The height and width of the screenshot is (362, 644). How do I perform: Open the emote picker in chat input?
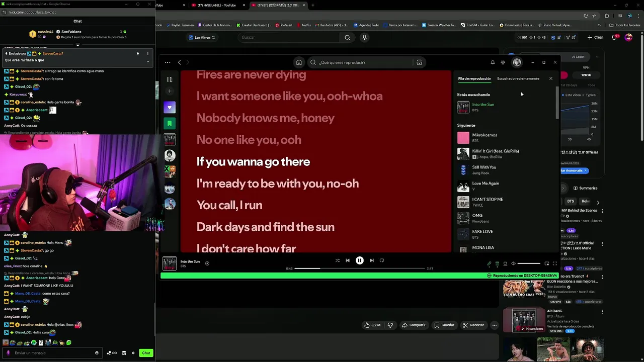click(97, 353)
